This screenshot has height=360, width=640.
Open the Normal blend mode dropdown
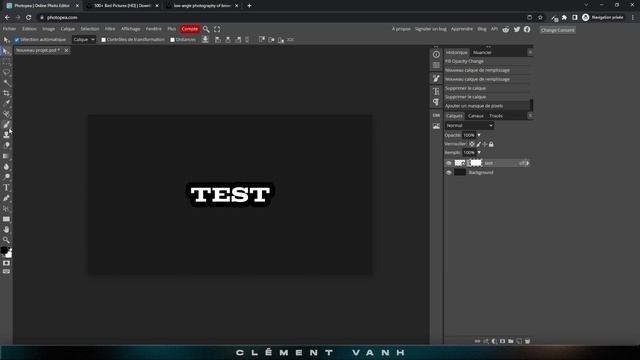coord(469,126)
